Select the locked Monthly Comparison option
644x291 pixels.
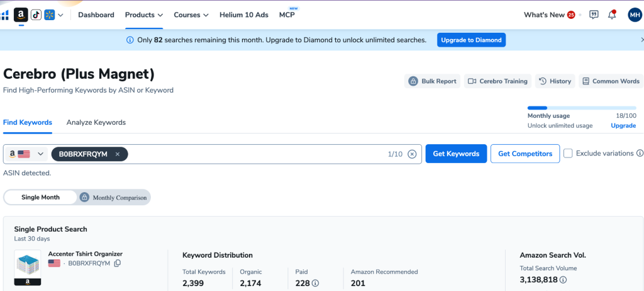[x=114, y=197]
